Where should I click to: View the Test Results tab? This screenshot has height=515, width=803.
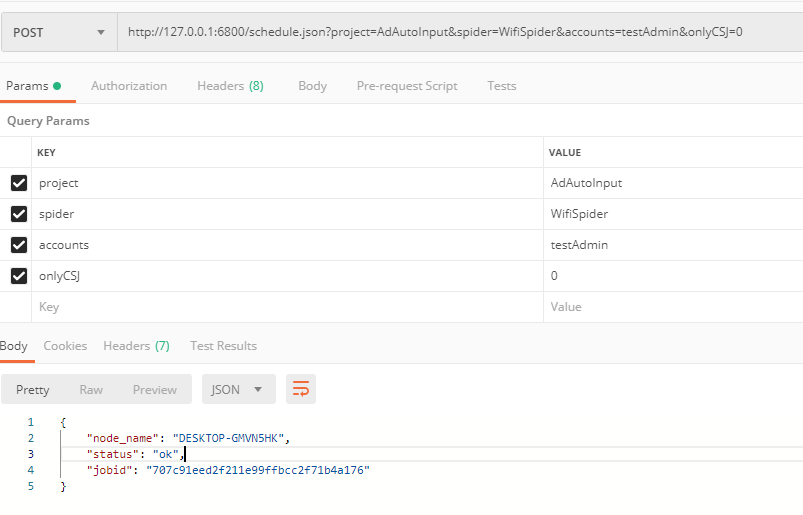(x=223, y=346)
